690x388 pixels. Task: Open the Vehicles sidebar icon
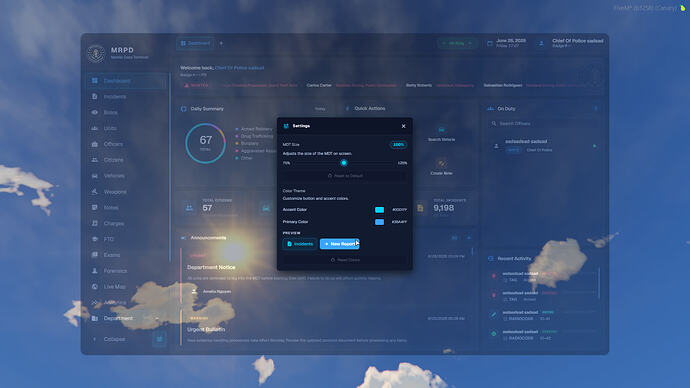click(95, 176)
